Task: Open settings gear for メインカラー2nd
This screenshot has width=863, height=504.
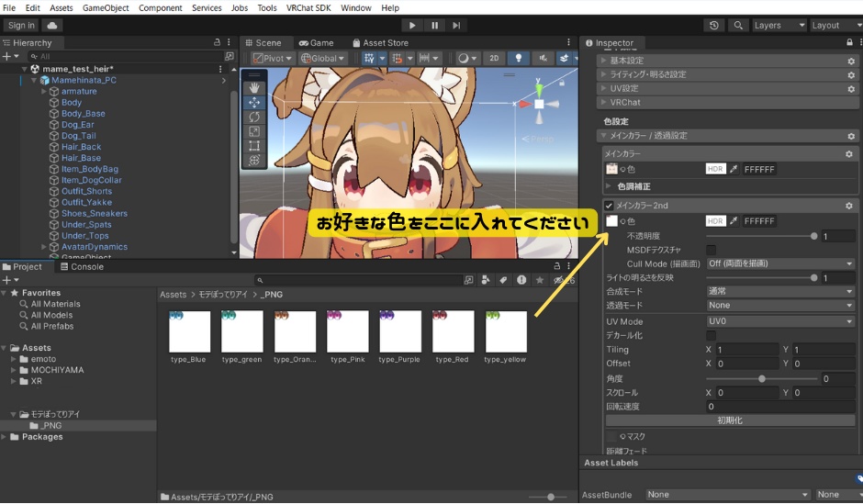Action: coord(848,206)
